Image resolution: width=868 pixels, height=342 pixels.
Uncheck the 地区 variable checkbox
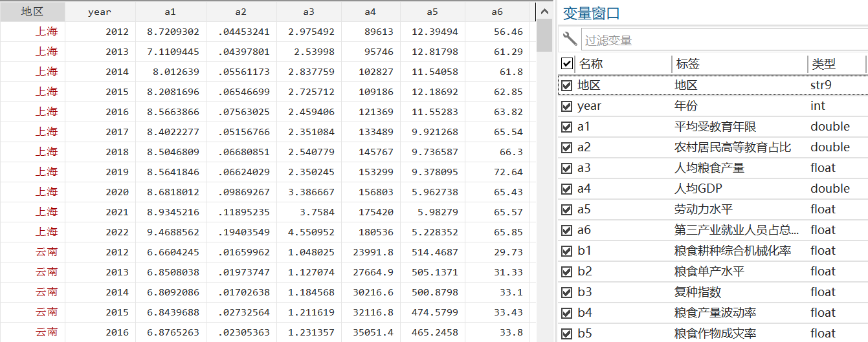tap(567, 85)
